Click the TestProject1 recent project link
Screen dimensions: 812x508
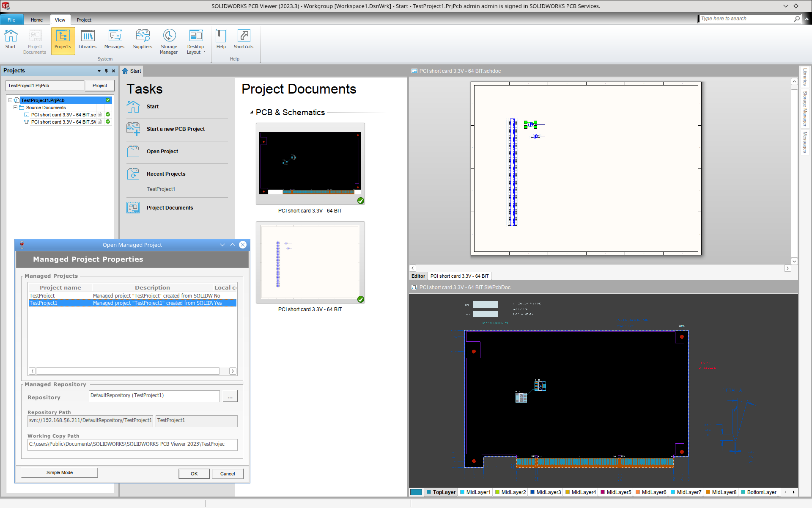click(161, 189)
